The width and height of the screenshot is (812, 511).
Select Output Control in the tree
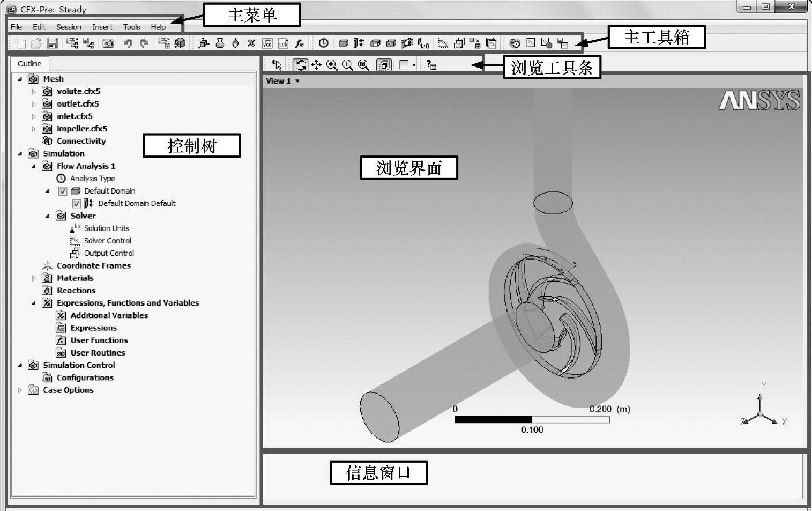pos(109,253)
